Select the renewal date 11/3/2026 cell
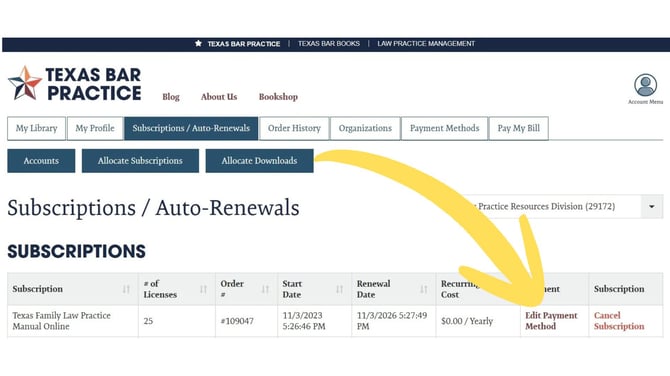 coord(394,321)
